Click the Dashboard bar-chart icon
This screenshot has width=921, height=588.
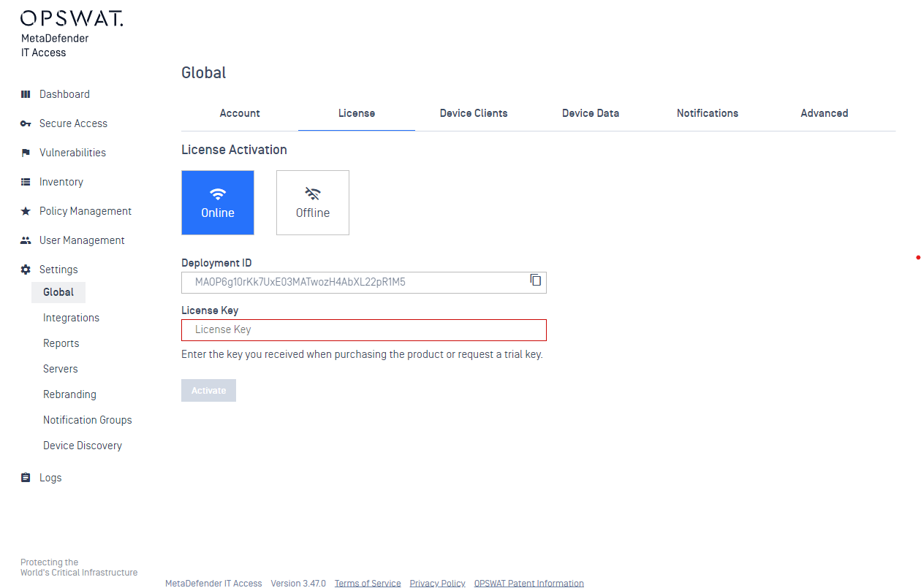click(26, 94)
